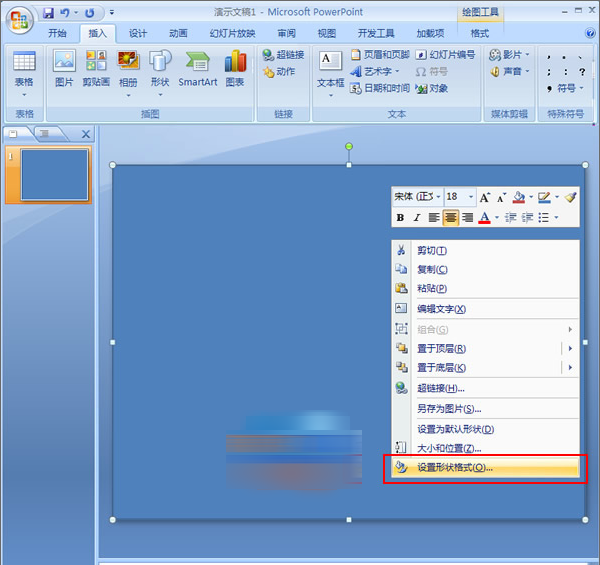Insert a picture using 图片
Screen dimensions: 600x565
coord(64,69)
